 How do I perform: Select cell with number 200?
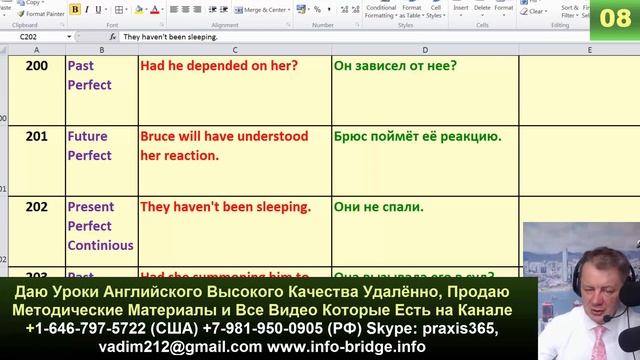(x=37, y=90)
